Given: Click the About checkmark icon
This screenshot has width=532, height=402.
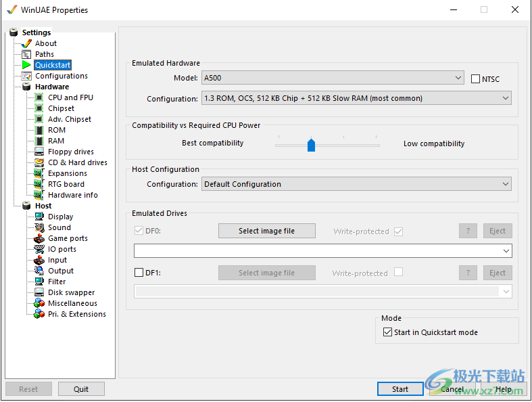Looking at the screenshot, I should 26,43.
